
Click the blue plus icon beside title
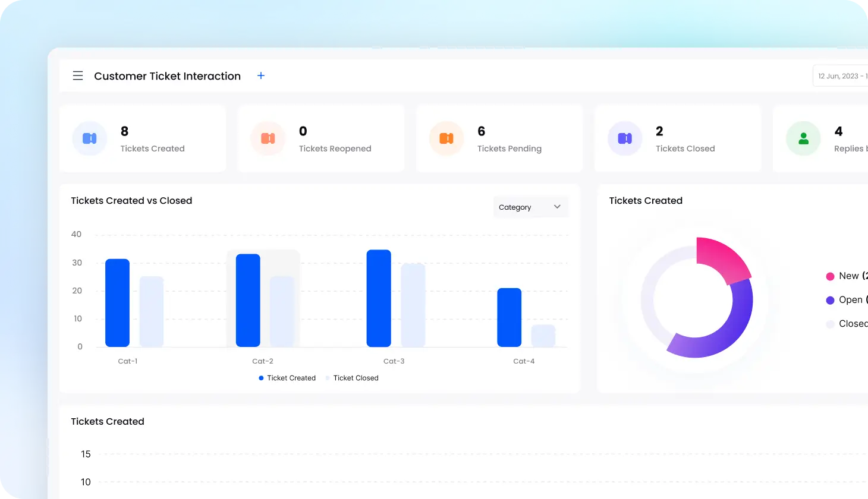click(x=260, y=75)
